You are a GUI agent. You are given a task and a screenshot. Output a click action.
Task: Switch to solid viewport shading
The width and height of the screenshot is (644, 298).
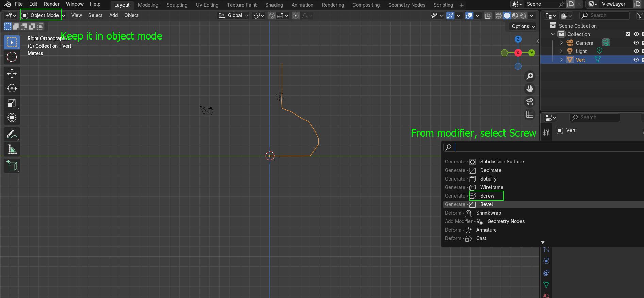click(507, 16)
